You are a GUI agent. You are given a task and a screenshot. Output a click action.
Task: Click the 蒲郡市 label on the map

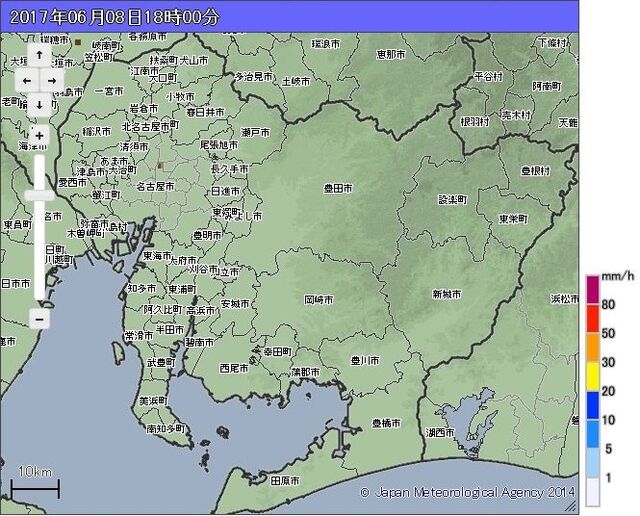click(x=306, y=372)
